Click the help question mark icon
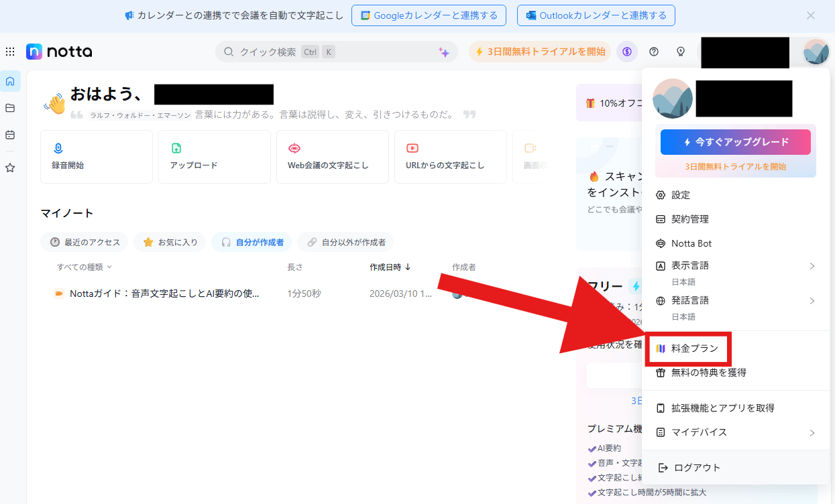The image size is (835, 504). pos(654,52)
